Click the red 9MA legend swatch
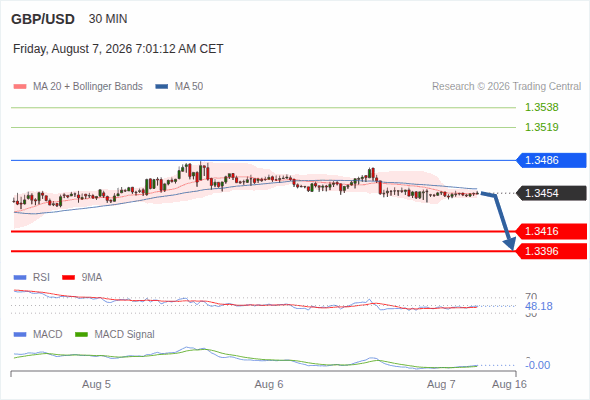Image resolution: width=590 pixels, height=400 pixels. 68,278
